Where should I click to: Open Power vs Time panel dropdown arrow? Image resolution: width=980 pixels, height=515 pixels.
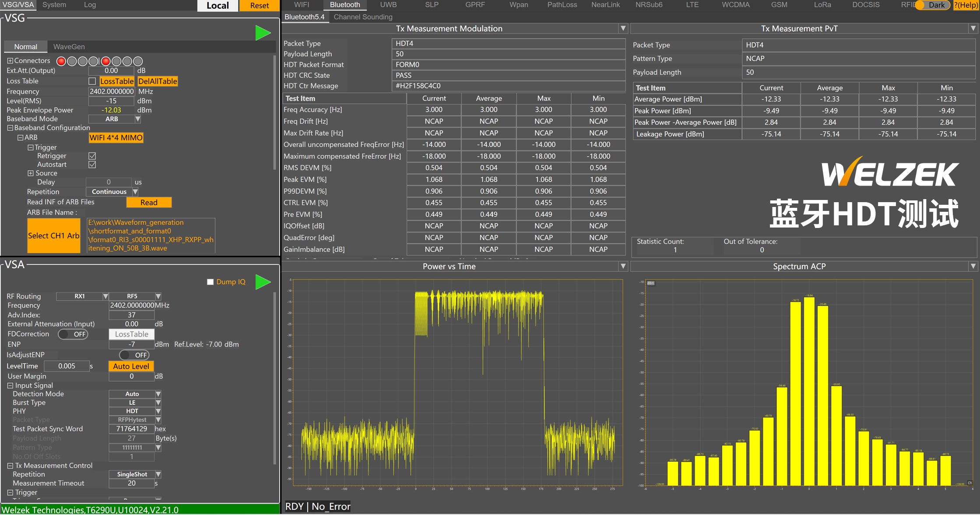click(x=623, y=266)
